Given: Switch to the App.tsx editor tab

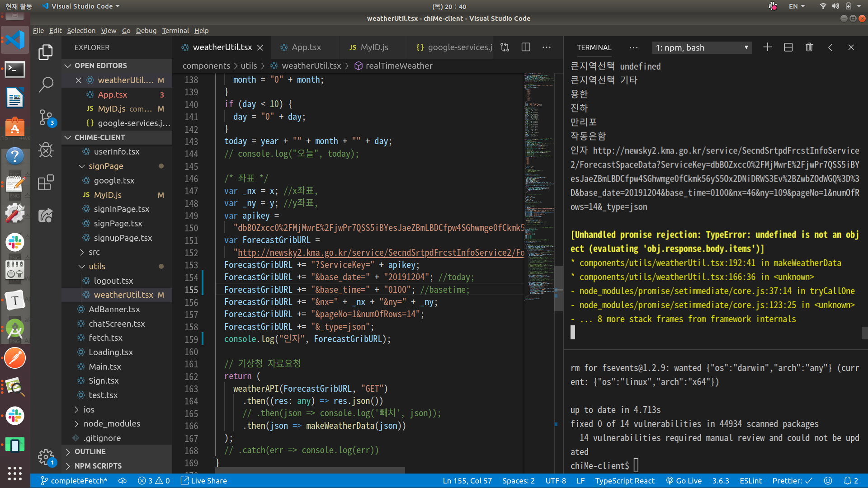Looking at the screenshot, I should [306, 47].
